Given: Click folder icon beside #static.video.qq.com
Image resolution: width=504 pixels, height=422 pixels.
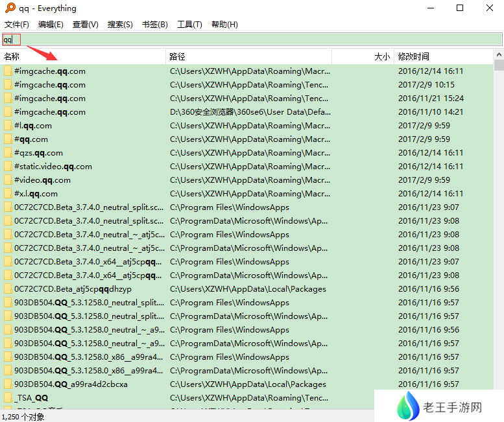Looking at the screenshot, I should pos(8,167).
